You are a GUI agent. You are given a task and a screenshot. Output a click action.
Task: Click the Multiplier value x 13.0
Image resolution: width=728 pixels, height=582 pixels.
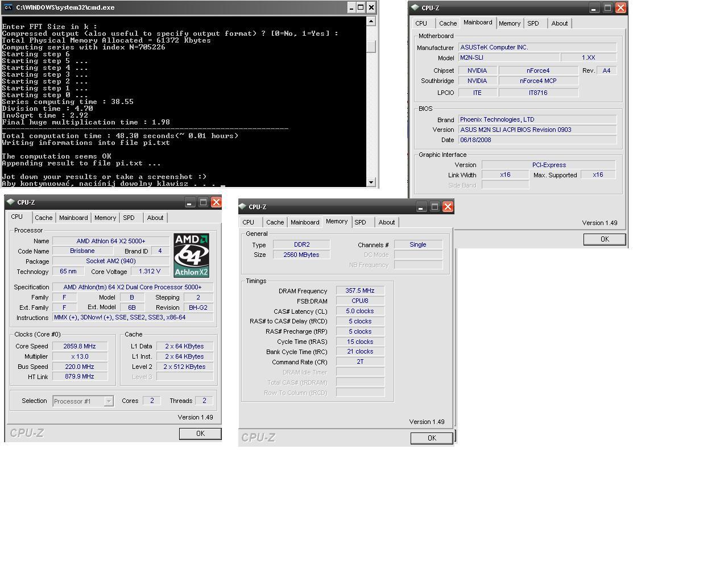click(80, 356)
